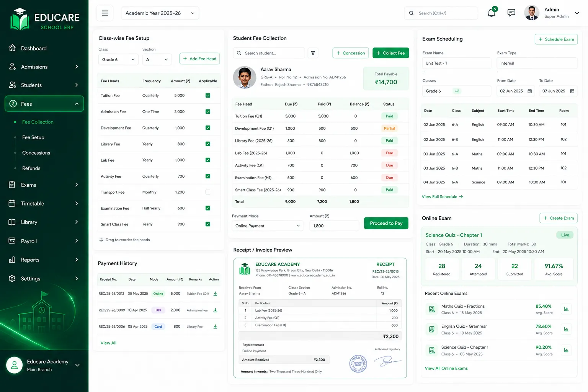Viewport: 588px width, 392px height.
Task: Open Concessions submenu item
Action: click(36, 153)
